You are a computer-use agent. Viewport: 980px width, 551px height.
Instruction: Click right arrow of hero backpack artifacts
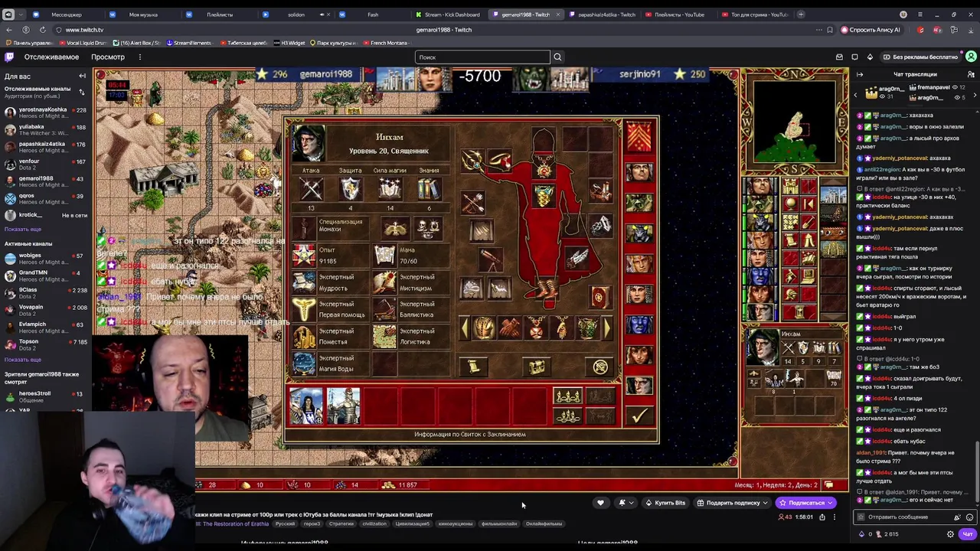click(607, 328)
